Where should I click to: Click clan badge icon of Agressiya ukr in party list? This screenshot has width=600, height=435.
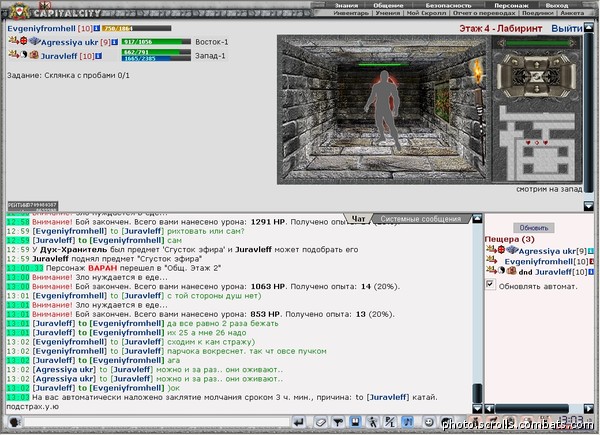[34, 41]
